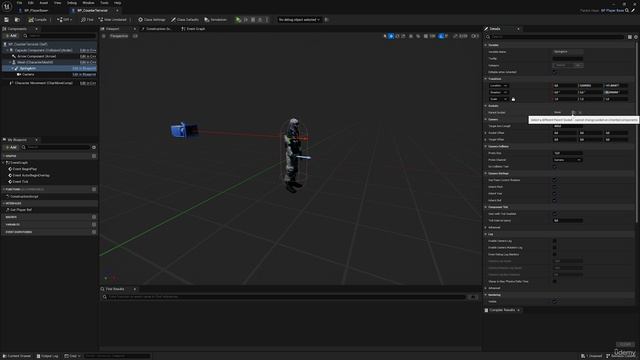Switch to the Construction Script tab
Screen dimensions: 640x360
157,29
